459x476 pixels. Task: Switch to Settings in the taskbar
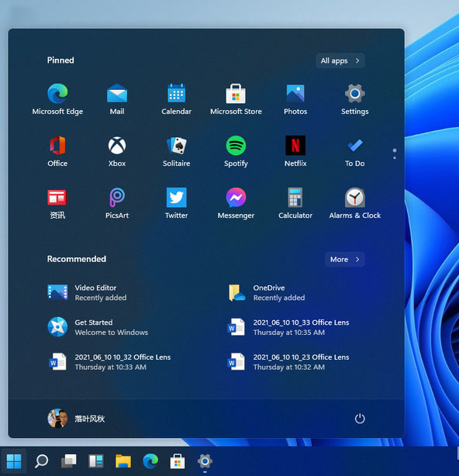pos(205,461)
